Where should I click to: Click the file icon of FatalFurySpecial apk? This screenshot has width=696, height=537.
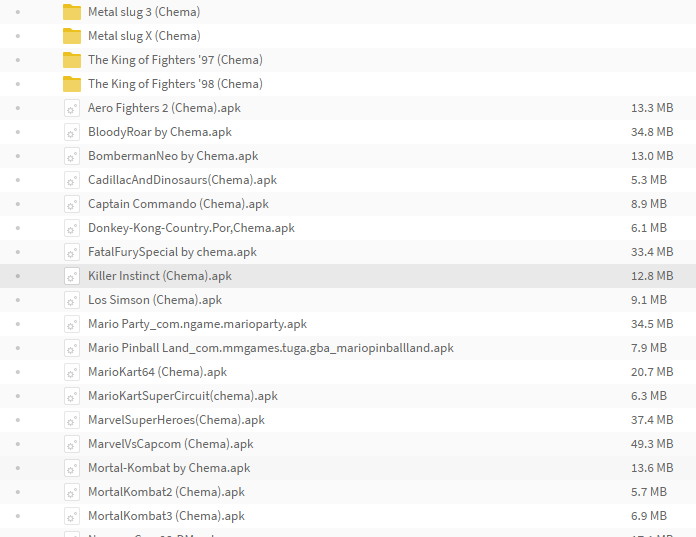pyautogui.click(x=72, y=252)
